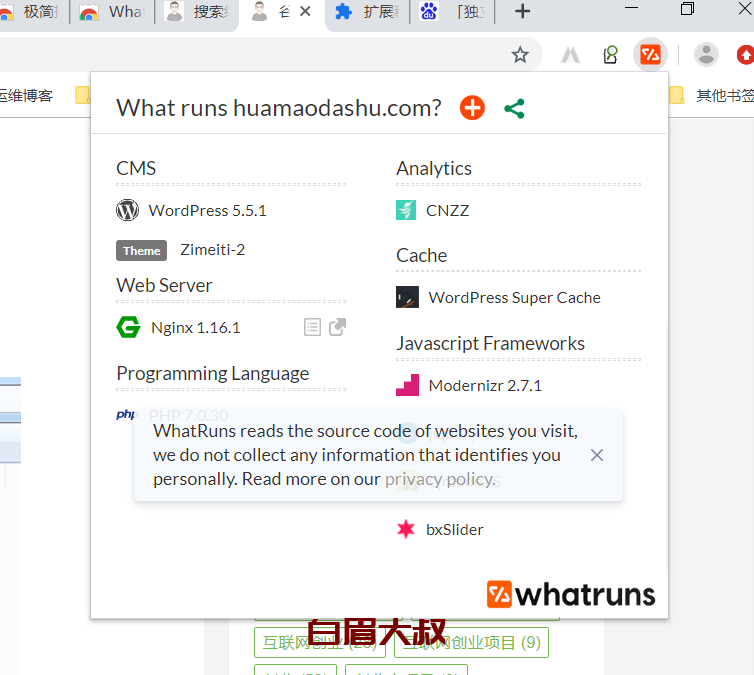Close the WhatRuns privacy notice
The image size is (754, 675).
597,455
